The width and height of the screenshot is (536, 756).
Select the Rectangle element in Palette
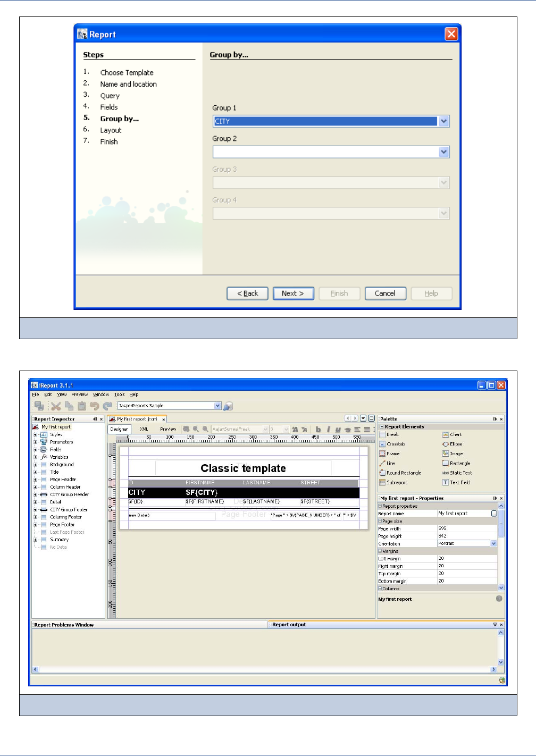coord(456,463)
